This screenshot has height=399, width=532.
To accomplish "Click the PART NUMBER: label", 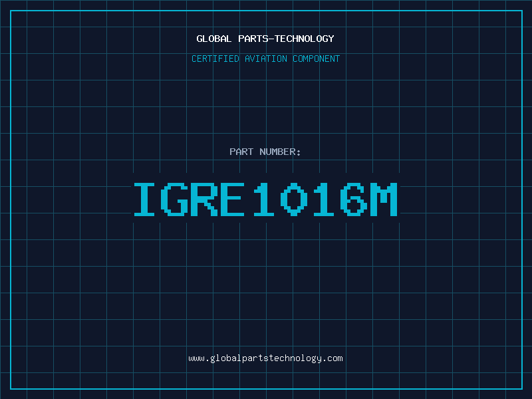I will tap(265, 152).
